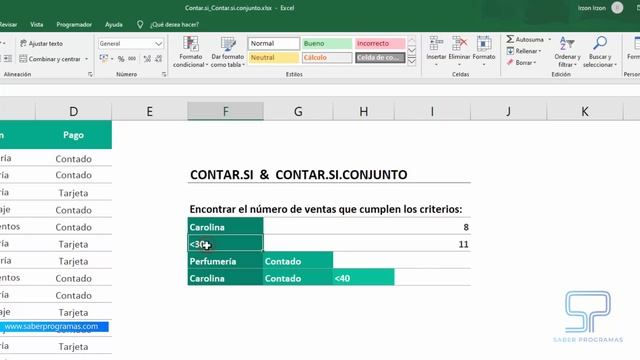Click the increase decimals icon
640x360 pixels.
click(147, 59)
